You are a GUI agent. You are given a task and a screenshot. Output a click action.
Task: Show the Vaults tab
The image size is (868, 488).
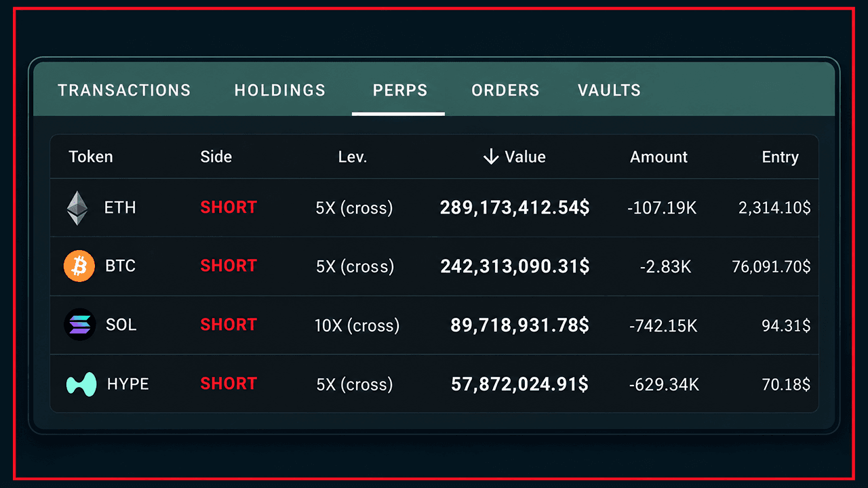click(609, 90)
